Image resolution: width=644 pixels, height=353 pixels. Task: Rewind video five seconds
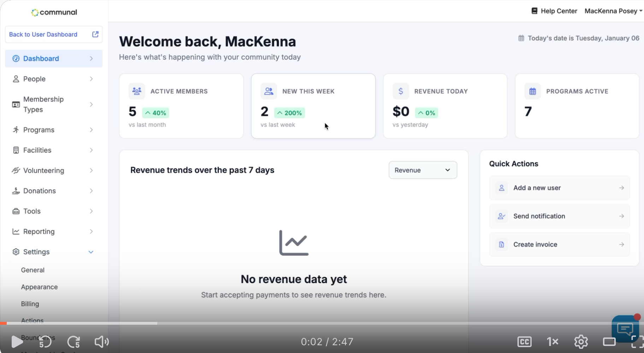tap(45, 342)
